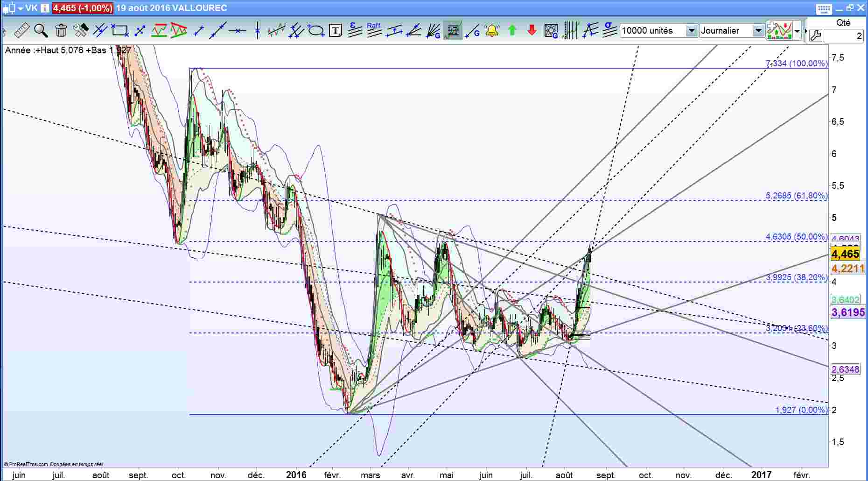Image resolution: width=868 pixels, height=481 pixels.
Task: Click the toolbar scroll-left arrow before the ruler
Action: click(4, 31)
